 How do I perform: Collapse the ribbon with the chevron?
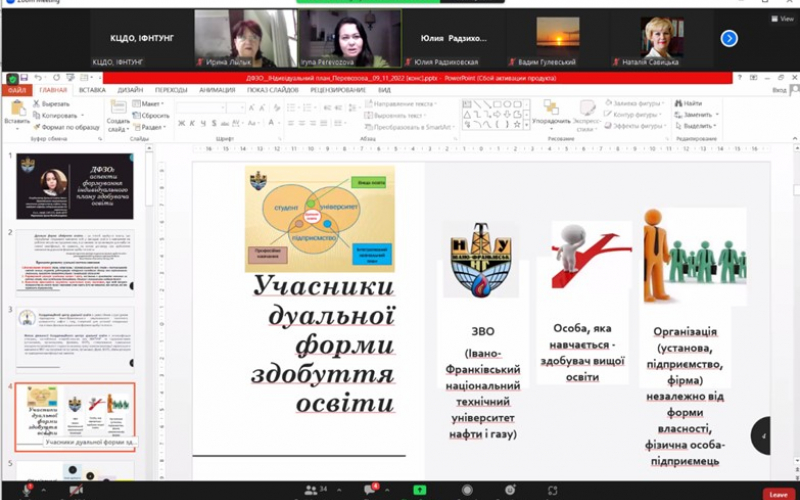794,139
